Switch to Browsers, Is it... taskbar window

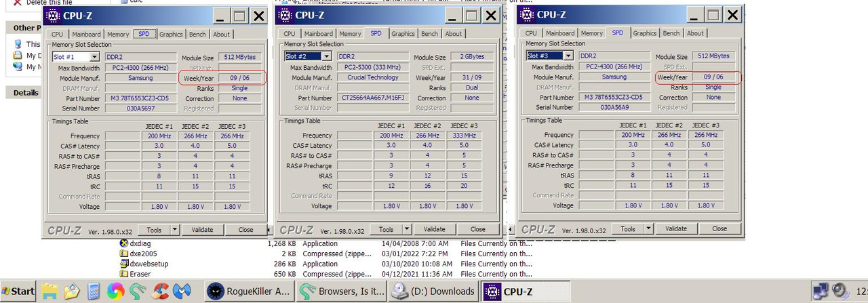point(343,291)
